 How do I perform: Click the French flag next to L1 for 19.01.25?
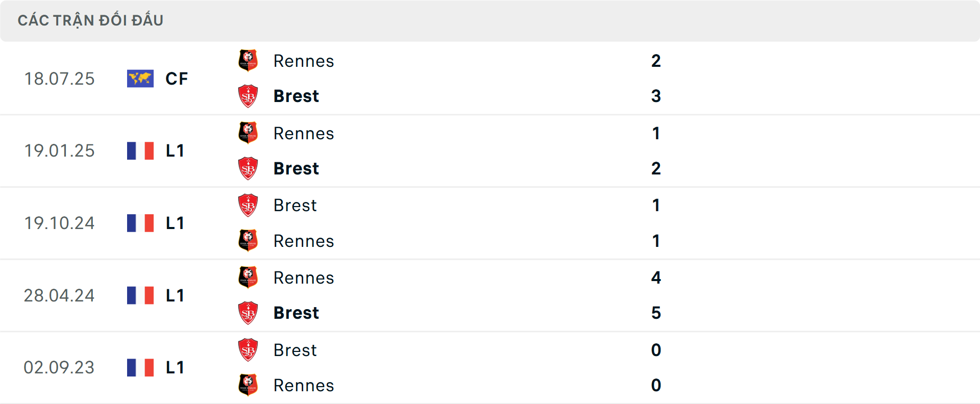tap(139, 151)
